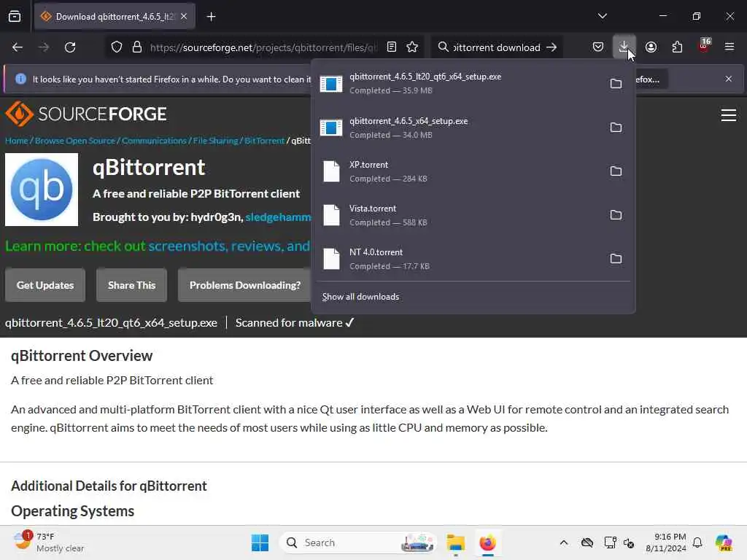The height and width of the screenshot is (560, 747).
Task: Click the Forward navigation arrow
Action: 43,47
